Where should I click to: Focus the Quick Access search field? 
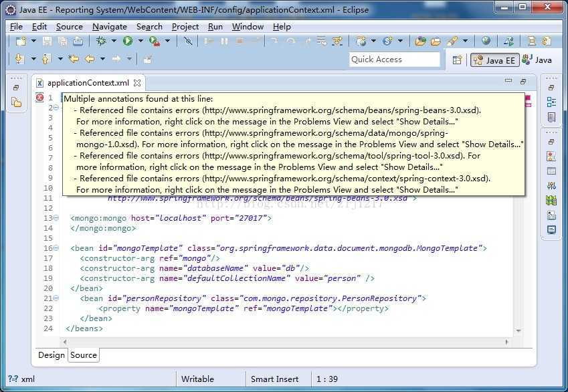point(395,60)
